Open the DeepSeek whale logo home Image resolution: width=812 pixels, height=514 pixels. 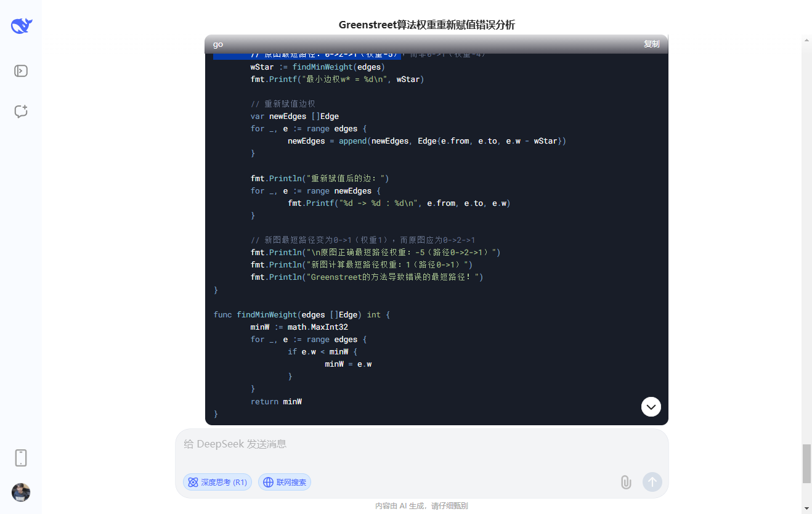(21, 26)
